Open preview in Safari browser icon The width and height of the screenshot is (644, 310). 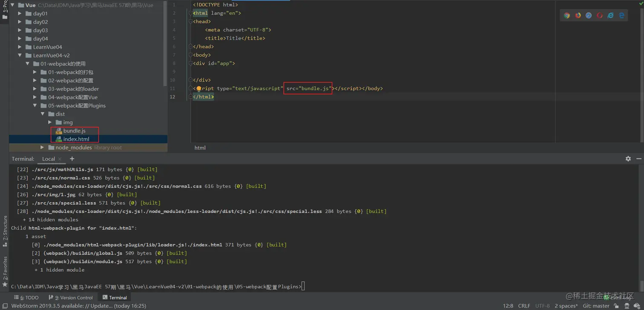pyautogui.click(x=589, y=15)
